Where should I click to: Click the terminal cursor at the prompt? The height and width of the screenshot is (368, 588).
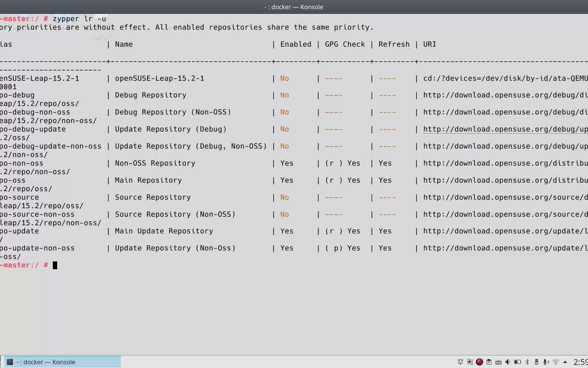pyautogui.click(x=55, y=265)
